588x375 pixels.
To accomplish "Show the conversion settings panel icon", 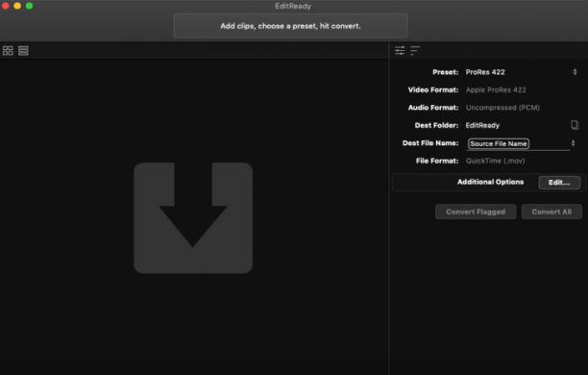I will [400, 50].
